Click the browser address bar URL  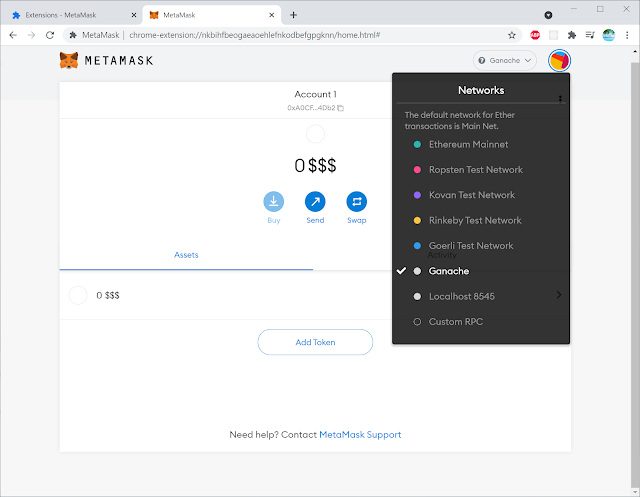point(255,35)
